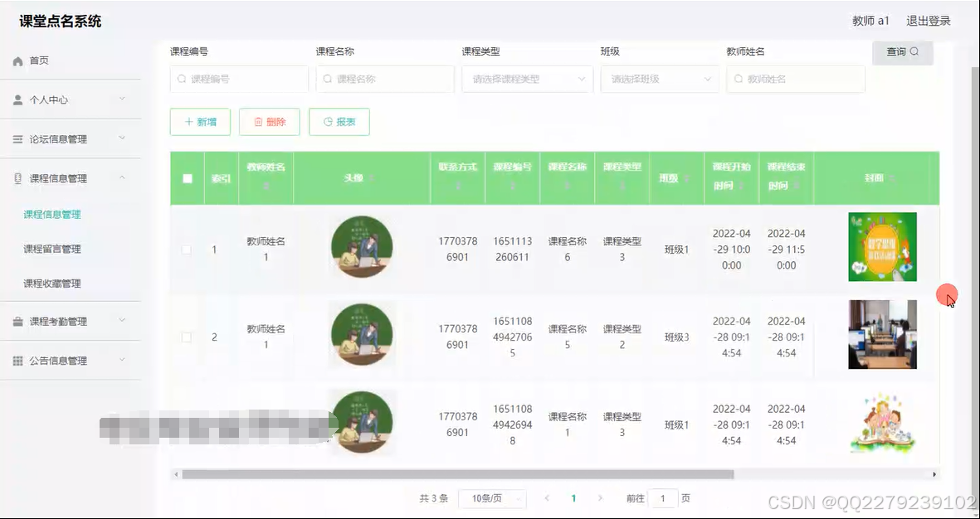
Task: Click the microphone icon beside 课程信息管理
Action: [17, 177]
